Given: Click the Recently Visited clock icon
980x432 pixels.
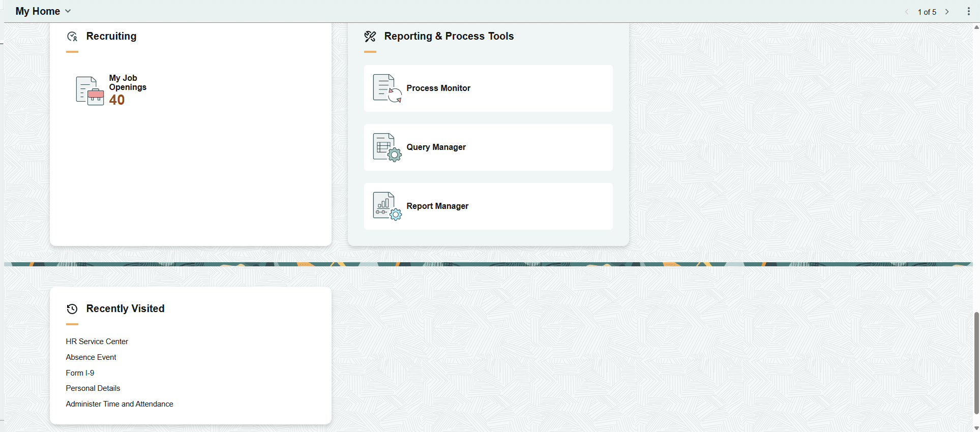Looking at the screenshot, I should click(x=72, y=308).
